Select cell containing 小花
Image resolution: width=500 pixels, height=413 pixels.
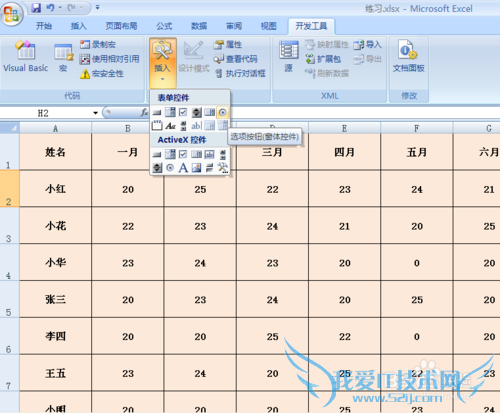click(55, 225)
